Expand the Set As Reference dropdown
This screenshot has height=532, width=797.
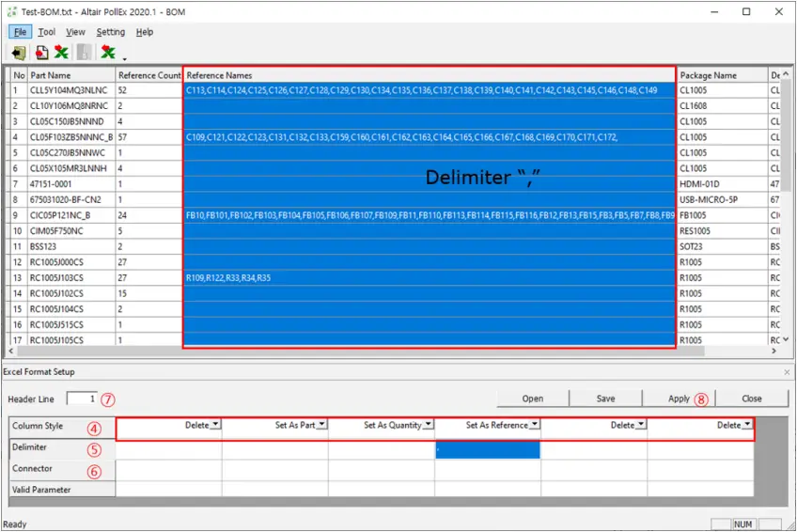pyautogui.click(x=535, y=424)
